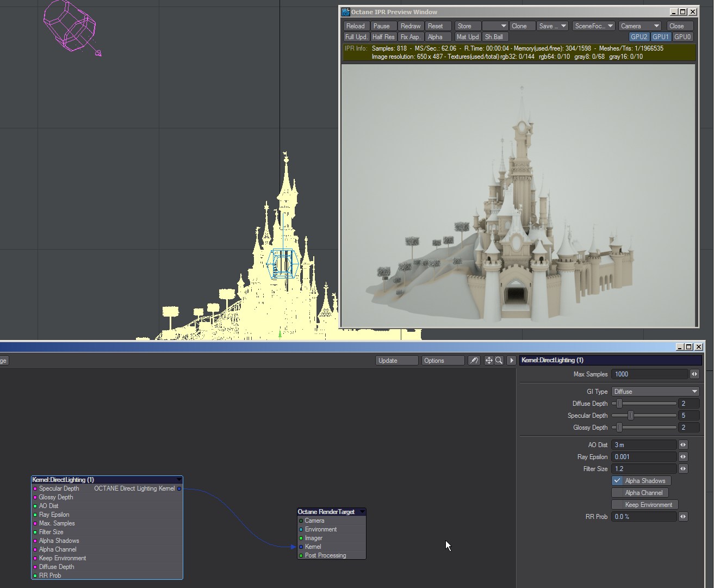Toggle the GPU0 device button
The width and height of the screenshot is (714, 588).
[682, 37]
